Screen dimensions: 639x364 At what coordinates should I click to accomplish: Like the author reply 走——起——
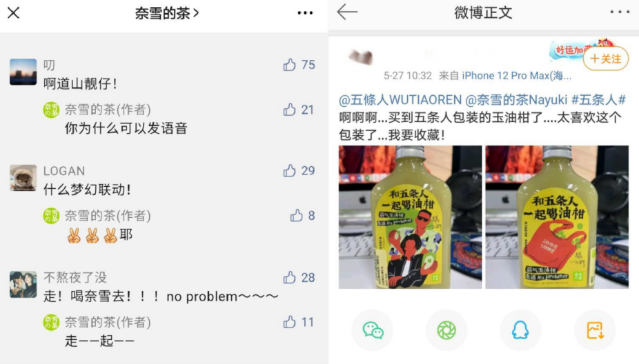289,322
